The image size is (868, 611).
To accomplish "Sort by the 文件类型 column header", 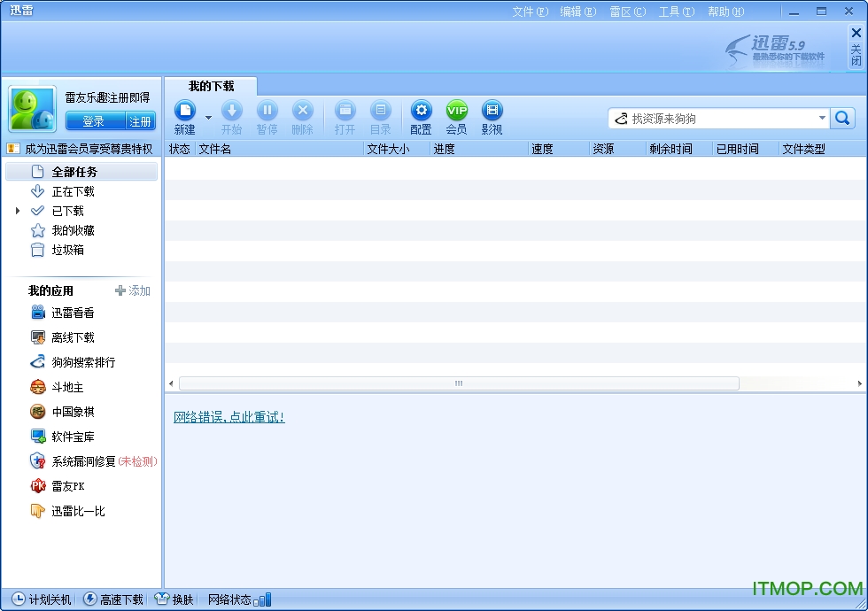I will (822, 149).
